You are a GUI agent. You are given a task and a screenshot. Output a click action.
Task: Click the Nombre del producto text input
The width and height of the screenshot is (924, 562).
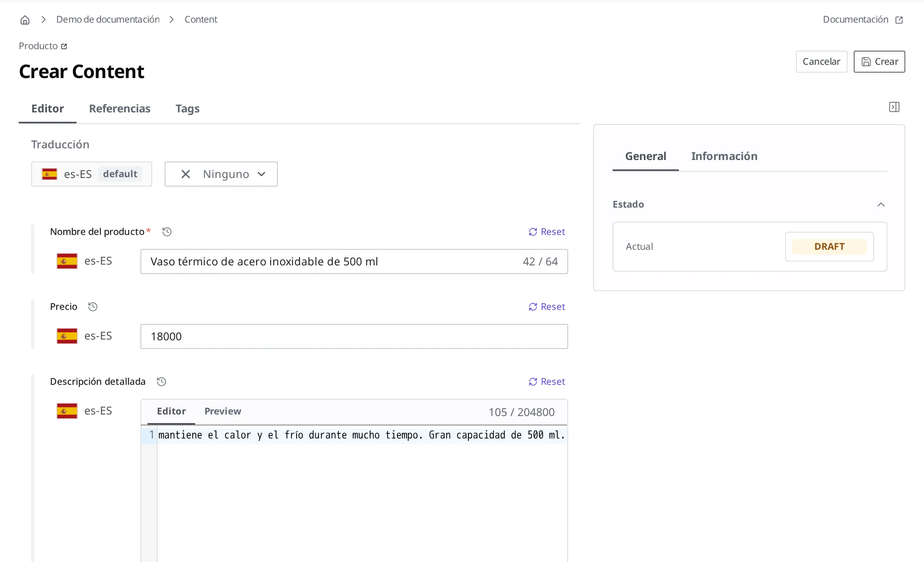354,261
